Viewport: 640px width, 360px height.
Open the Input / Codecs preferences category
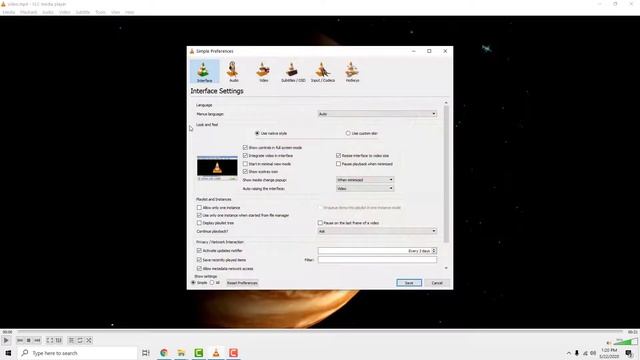(322, 72)
